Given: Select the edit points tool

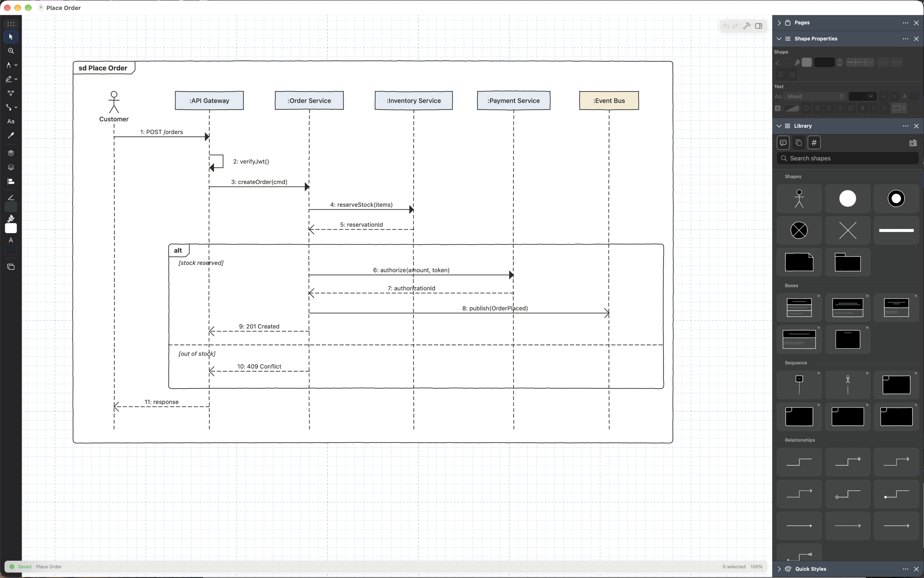Looking at the screenshot, I should coord(11,93).
